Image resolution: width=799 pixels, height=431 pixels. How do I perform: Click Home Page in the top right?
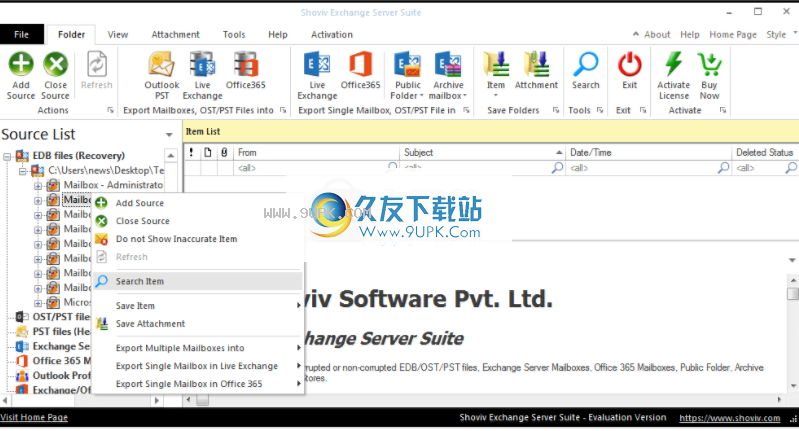[x=733, y=34]
